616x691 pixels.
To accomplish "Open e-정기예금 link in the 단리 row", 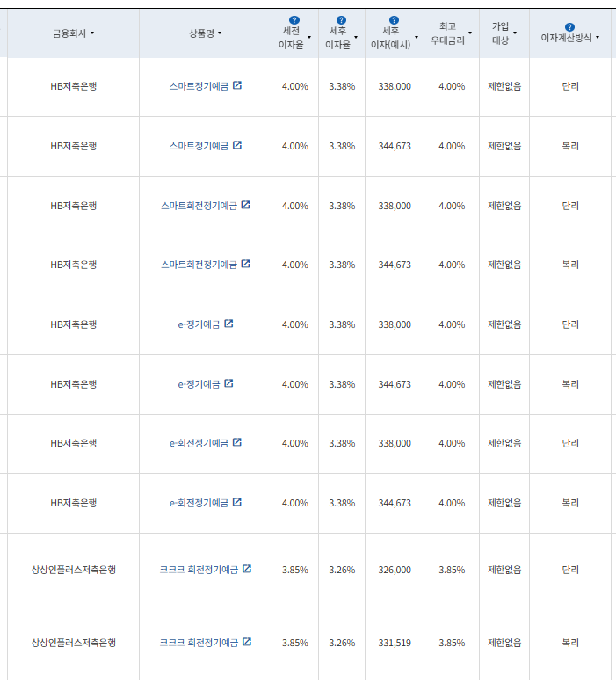I will click(199, 324).
